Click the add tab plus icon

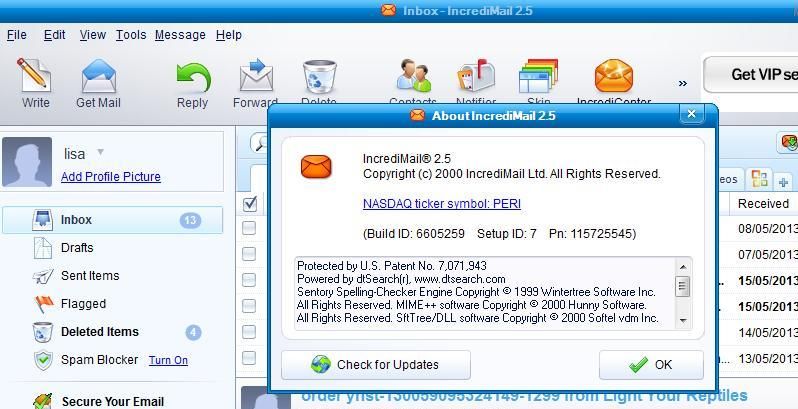click(x=784, y=181)
